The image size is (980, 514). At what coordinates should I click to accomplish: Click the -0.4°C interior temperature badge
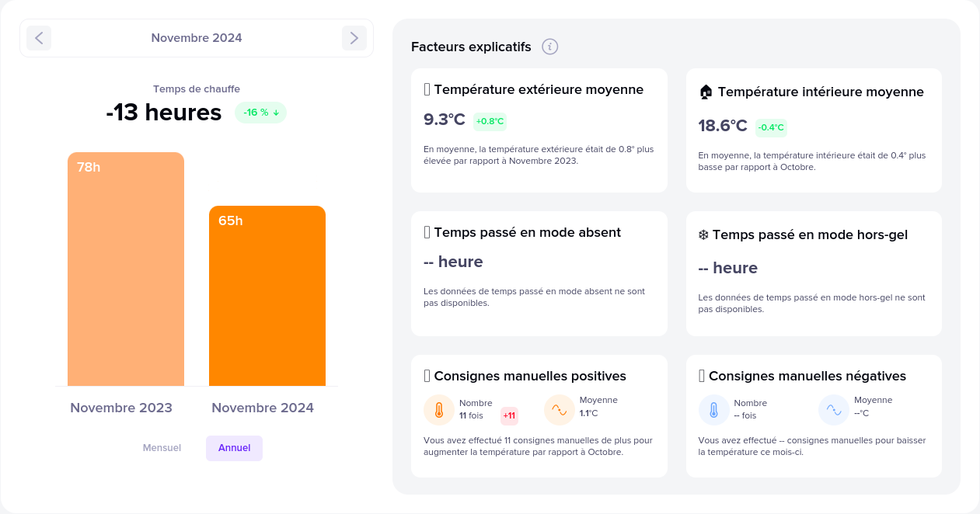click(x=771, y=127)
